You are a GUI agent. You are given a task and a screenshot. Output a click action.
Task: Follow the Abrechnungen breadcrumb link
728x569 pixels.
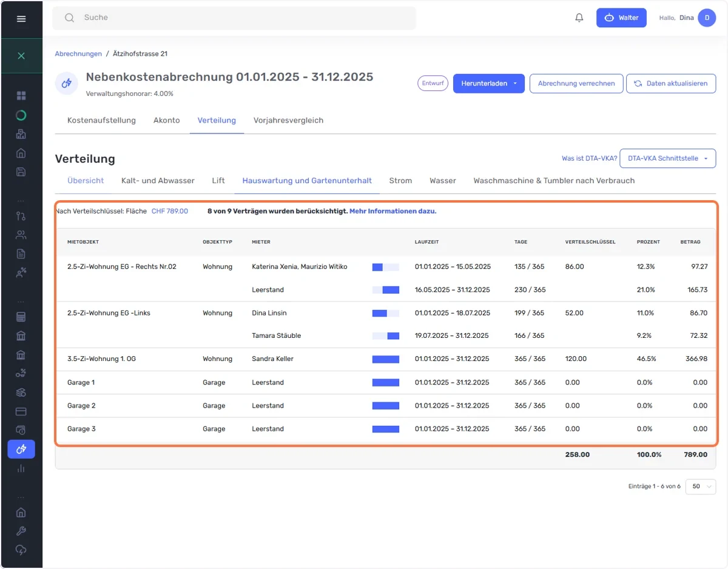(78, 54)
